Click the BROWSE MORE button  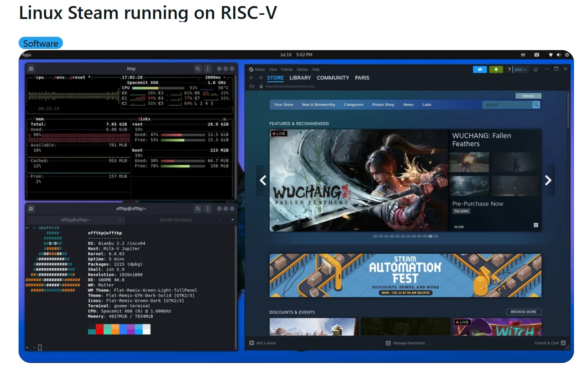pyautogui.click(x=523, y=312)
